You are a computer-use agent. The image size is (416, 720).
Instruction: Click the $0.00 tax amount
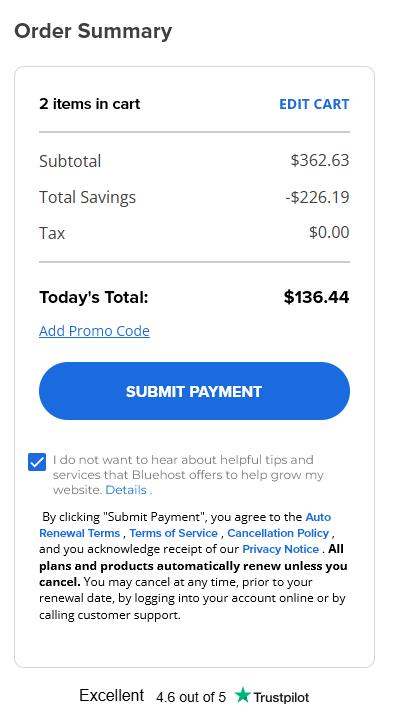tap(329, 232)
